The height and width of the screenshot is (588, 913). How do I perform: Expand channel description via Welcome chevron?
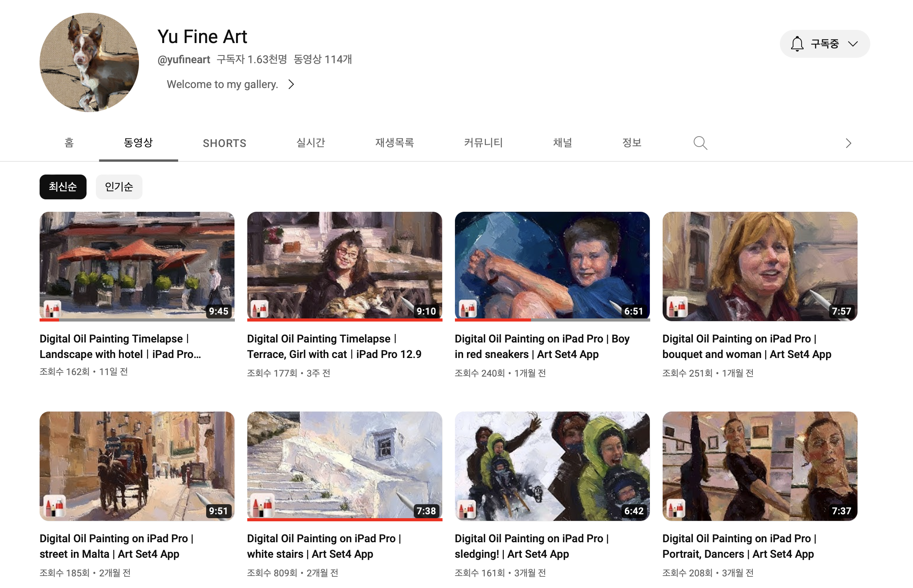tap(291, 84)
